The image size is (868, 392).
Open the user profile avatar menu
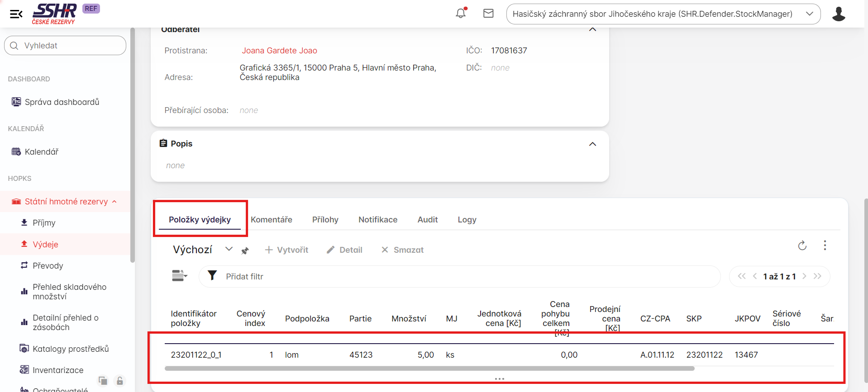click(x=838, y=14)
